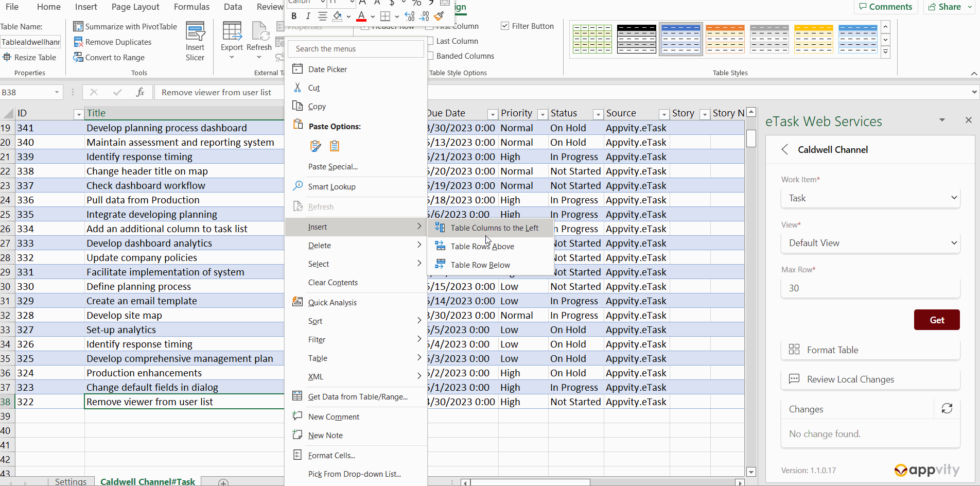
Task: Click the refresh icon beside Changes
Action: [x=947, y=409]
